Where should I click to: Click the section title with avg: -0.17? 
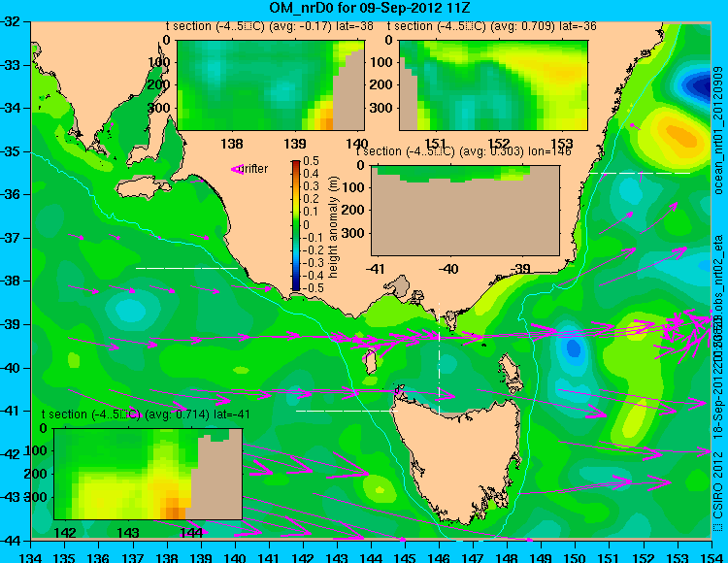tap(270, 26)
